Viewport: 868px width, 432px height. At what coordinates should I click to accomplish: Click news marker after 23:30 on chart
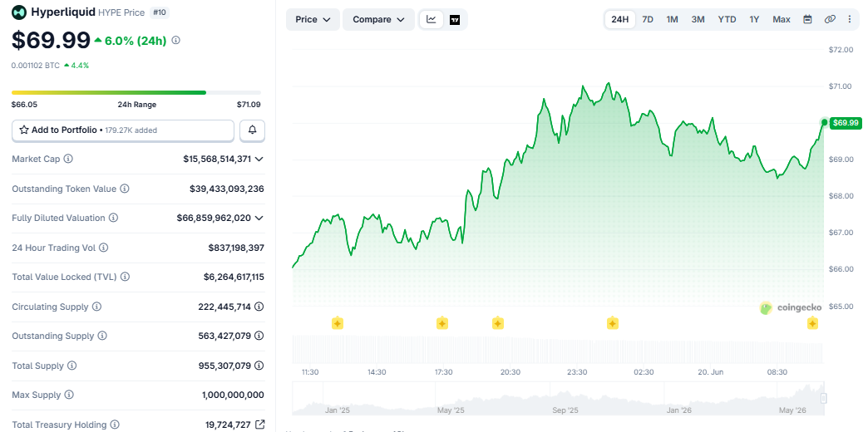[612, 323]
